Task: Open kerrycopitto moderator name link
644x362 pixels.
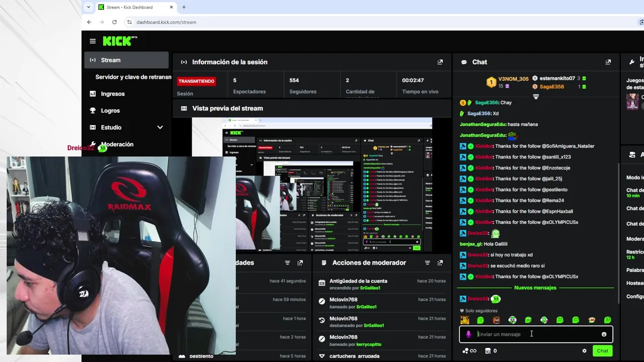Action: tap(369, 344)
